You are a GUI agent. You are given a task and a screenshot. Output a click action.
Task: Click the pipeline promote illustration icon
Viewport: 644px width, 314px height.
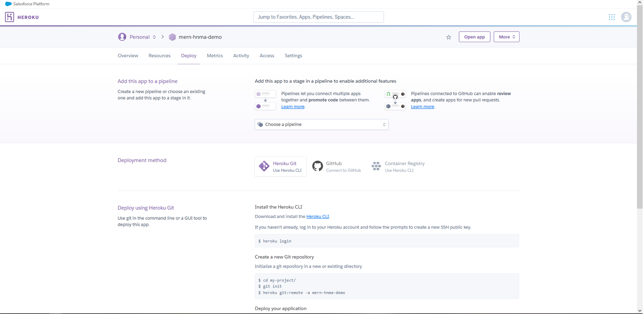click(x=265, y=100)
